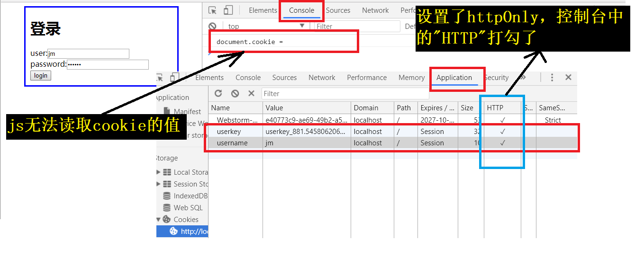Expand the Local Storage tree node
Screen dimensions: 644x276
pyautogui.click(x=158, y=172)
